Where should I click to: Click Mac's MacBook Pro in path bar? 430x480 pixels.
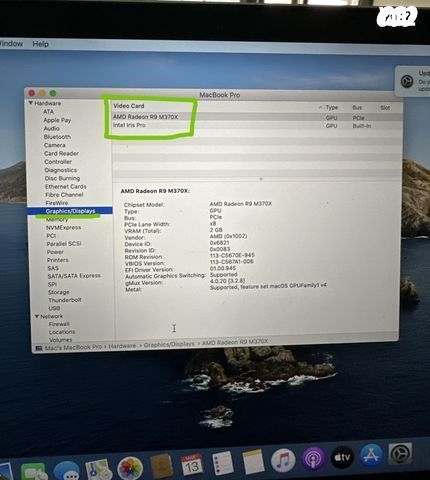pos(73,347)
